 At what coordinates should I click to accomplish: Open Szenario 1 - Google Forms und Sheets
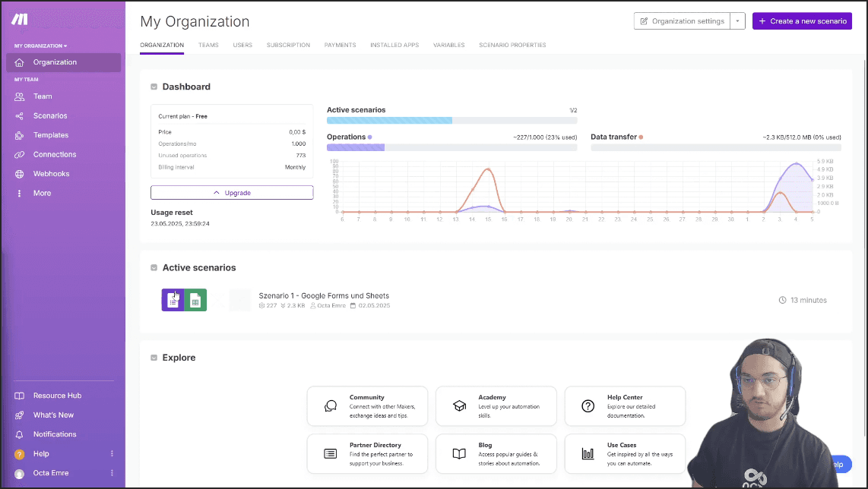(324, 296)
